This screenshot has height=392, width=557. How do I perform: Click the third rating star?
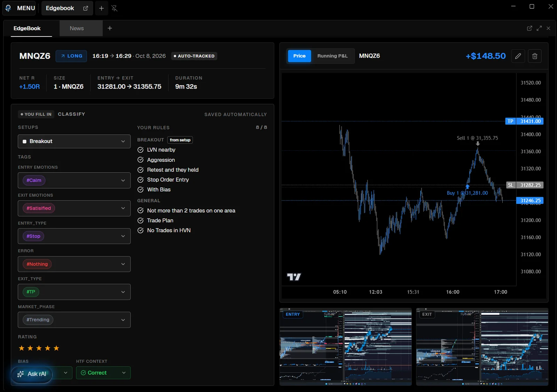[x=39, y=348]
